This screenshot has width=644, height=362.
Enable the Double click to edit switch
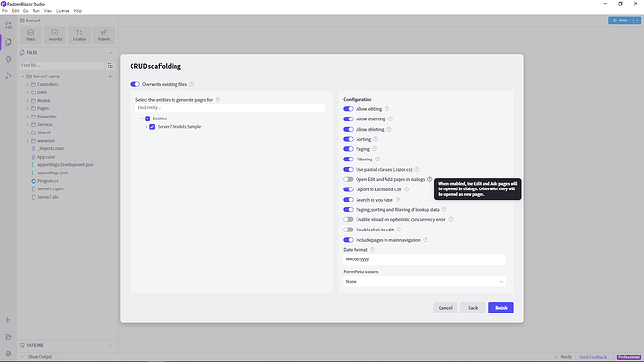coord(348,230)
